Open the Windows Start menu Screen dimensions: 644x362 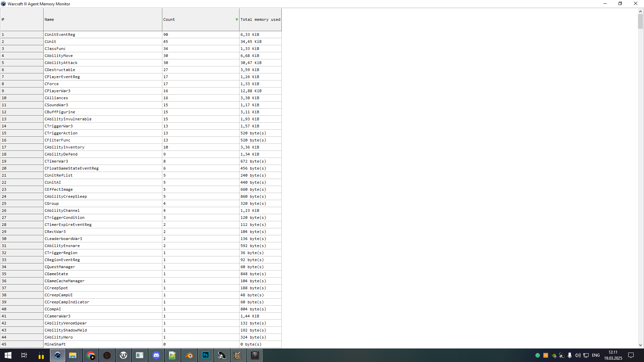pos(8,355)
